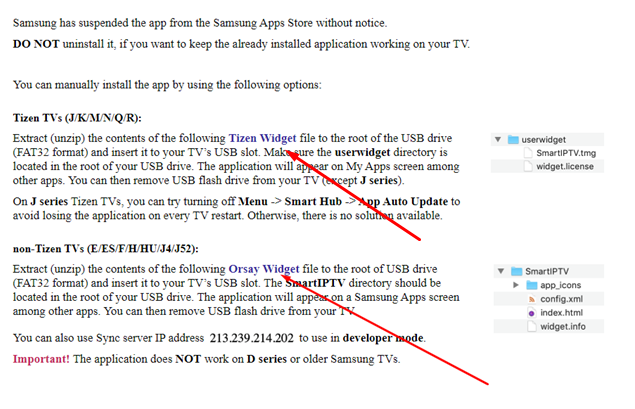Click the bold 'D series' text
635x409 pixels.
[266, 359]
